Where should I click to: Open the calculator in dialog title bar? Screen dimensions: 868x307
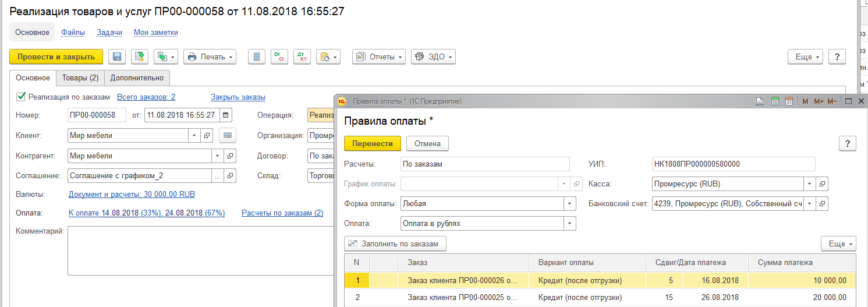click(775, 101)
